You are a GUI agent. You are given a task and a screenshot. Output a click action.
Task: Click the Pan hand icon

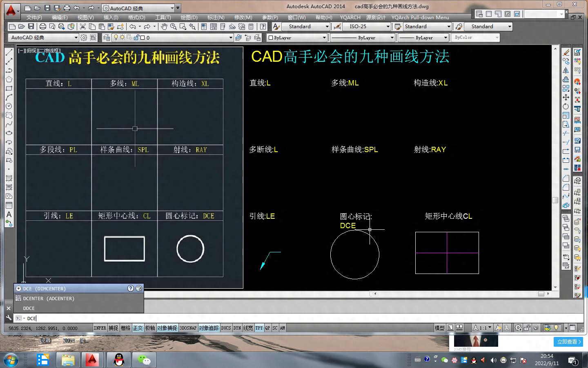point(164,27)
